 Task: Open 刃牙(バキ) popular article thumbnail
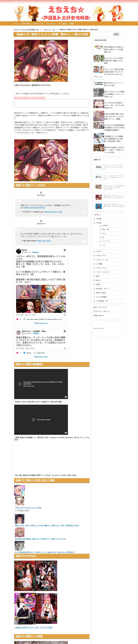click(99, 93)
